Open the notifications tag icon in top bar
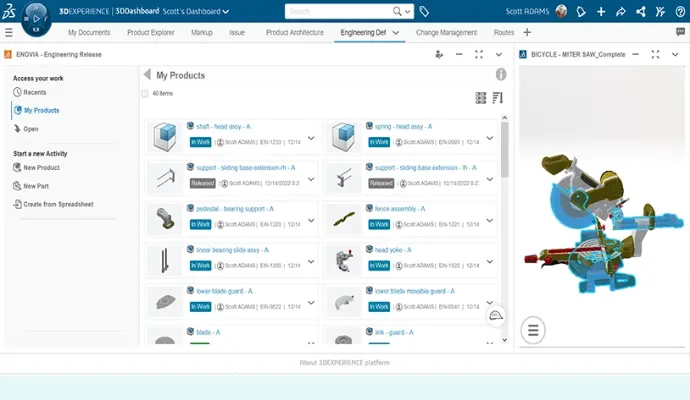Viewport: 690px width, 400px height. click(x=581, y=11)
